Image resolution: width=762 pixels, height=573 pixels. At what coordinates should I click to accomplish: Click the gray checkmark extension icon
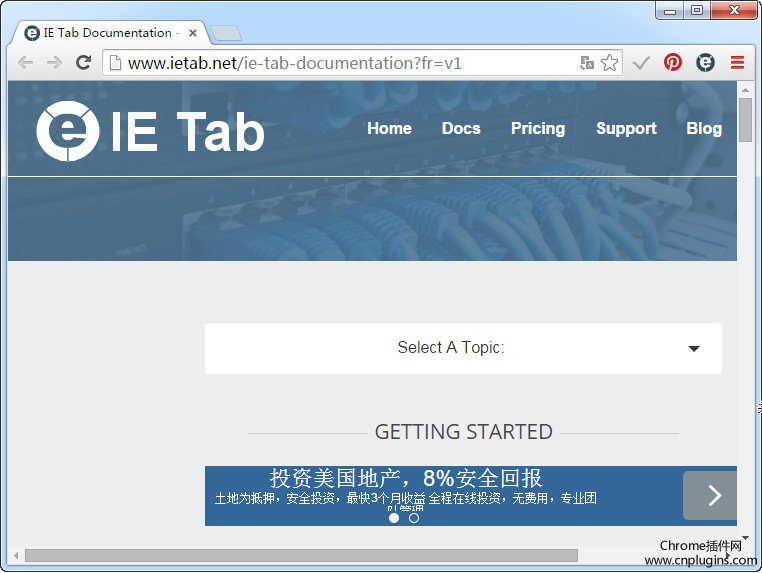[641, 63]
